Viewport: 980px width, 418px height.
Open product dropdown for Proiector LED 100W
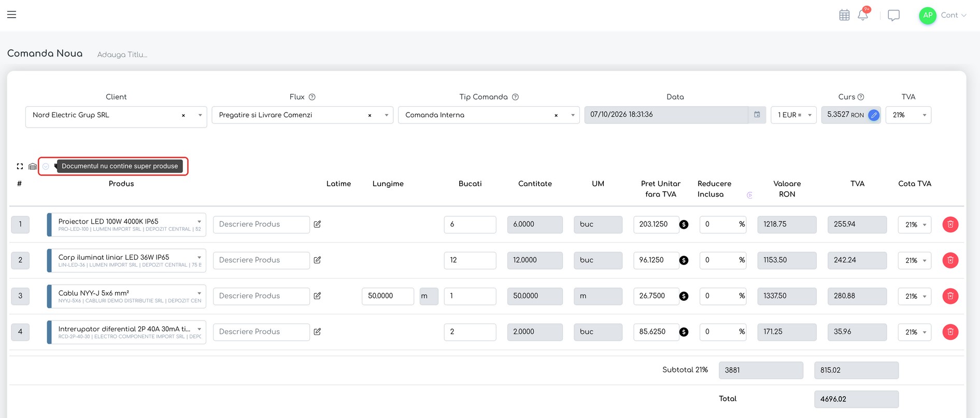click(199, 221)
